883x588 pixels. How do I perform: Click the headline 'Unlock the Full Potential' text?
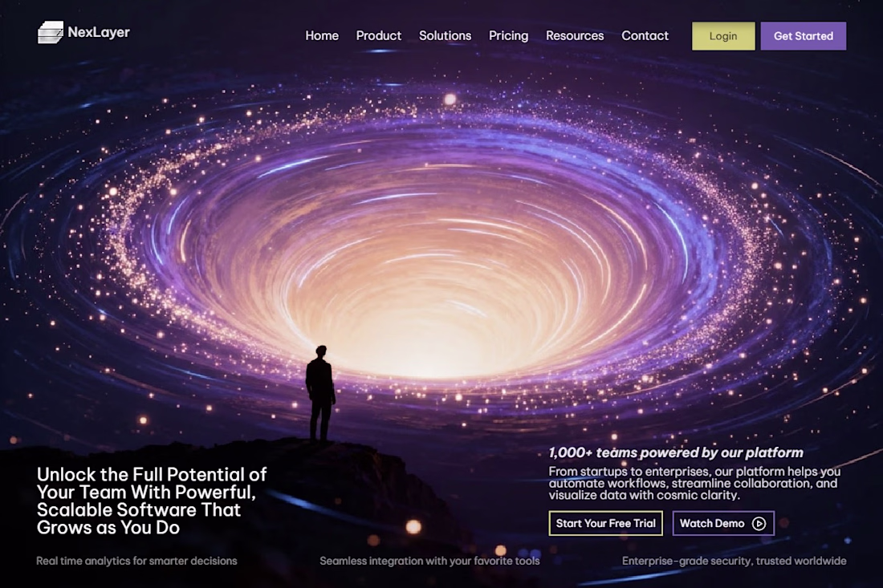click(152, 501)
